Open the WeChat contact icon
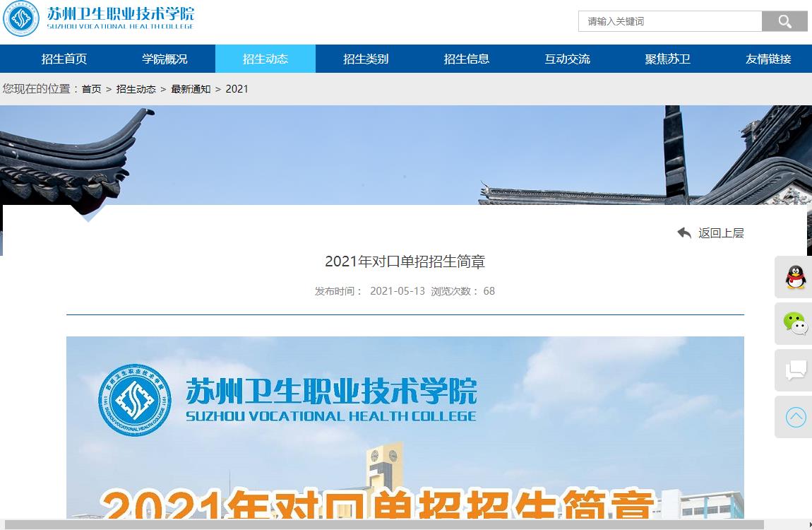 796,323
